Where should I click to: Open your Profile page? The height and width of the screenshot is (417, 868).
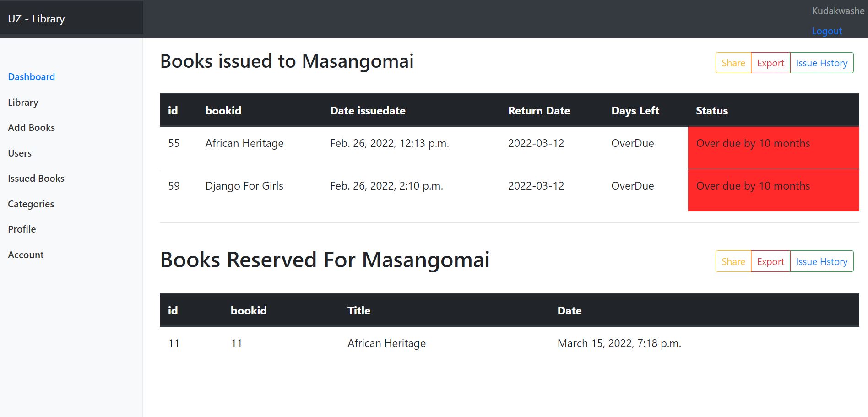tap(22, 229)
